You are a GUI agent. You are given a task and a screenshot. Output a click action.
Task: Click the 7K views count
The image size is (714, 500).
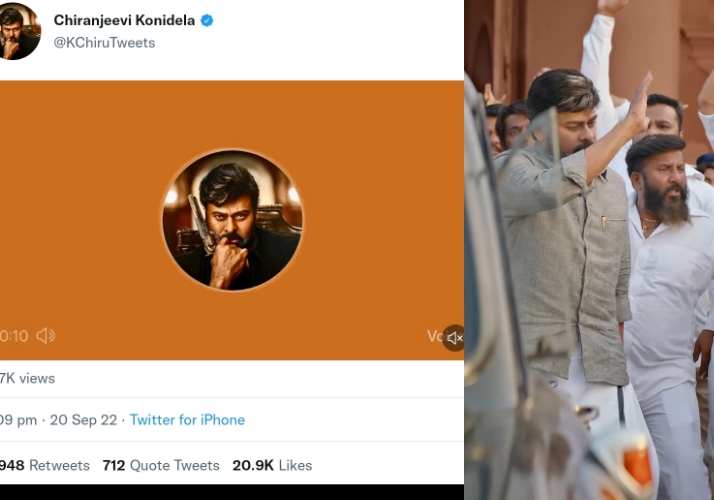(x=28, y=378)
